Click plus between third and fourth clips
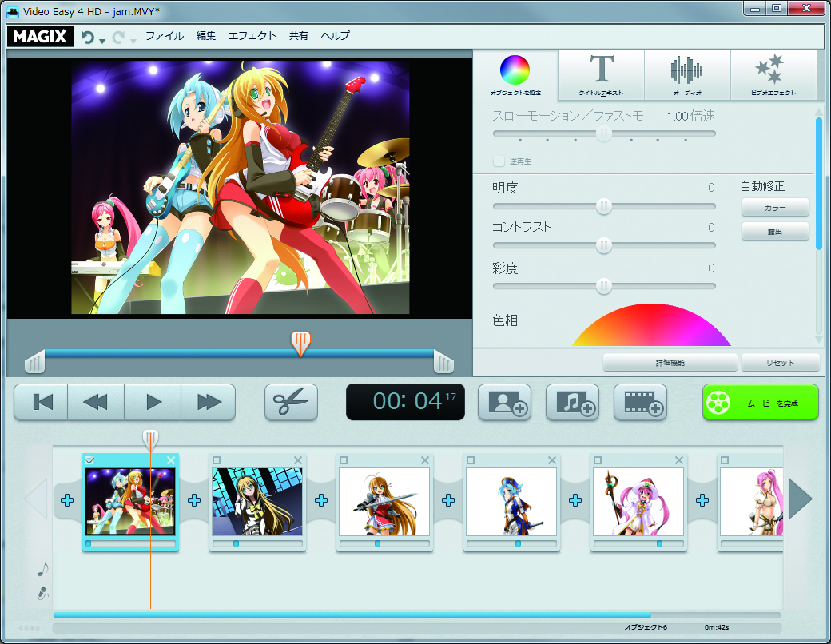Screen dimensions: 831x644 (x=448, y=500)
